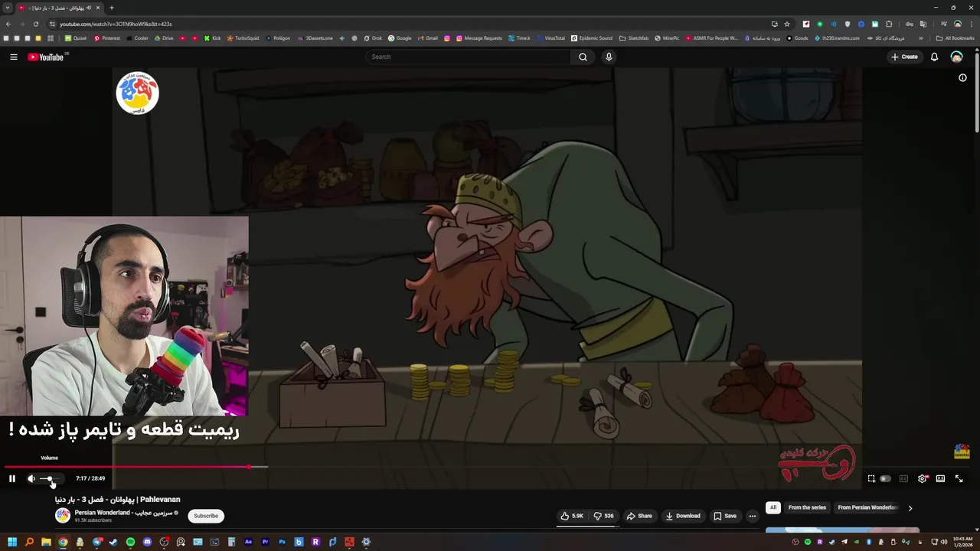This screenshot has height=551, width=980.
Task: Open the Drive bookmark
Action: tap(164, 38)
